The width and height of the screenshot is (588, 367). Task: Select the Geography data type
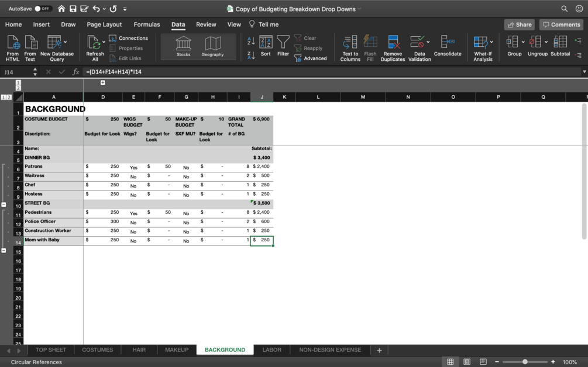(212, 47)
